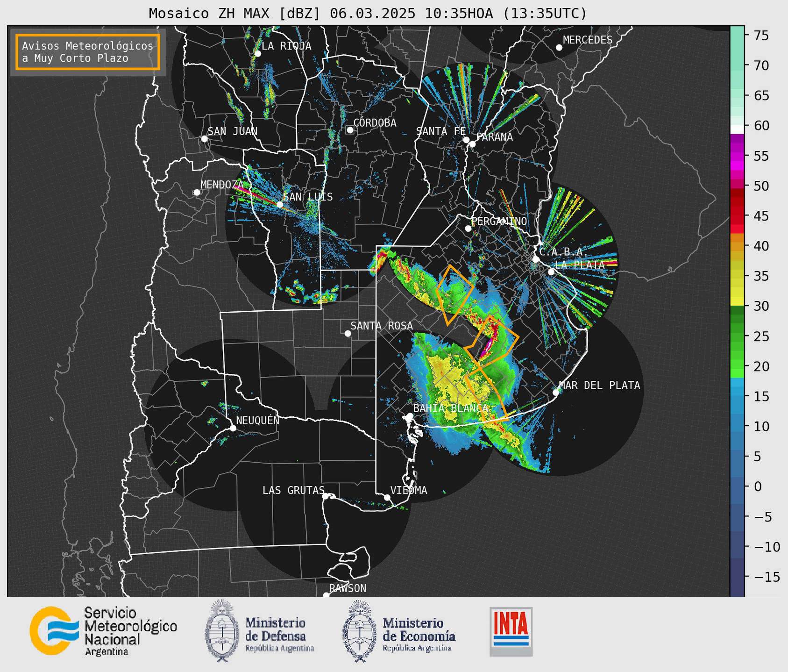The height and width of the screenshot is (672, 788).
Task: Click the VIEDMA city marker dot
Action: (387, 497)
